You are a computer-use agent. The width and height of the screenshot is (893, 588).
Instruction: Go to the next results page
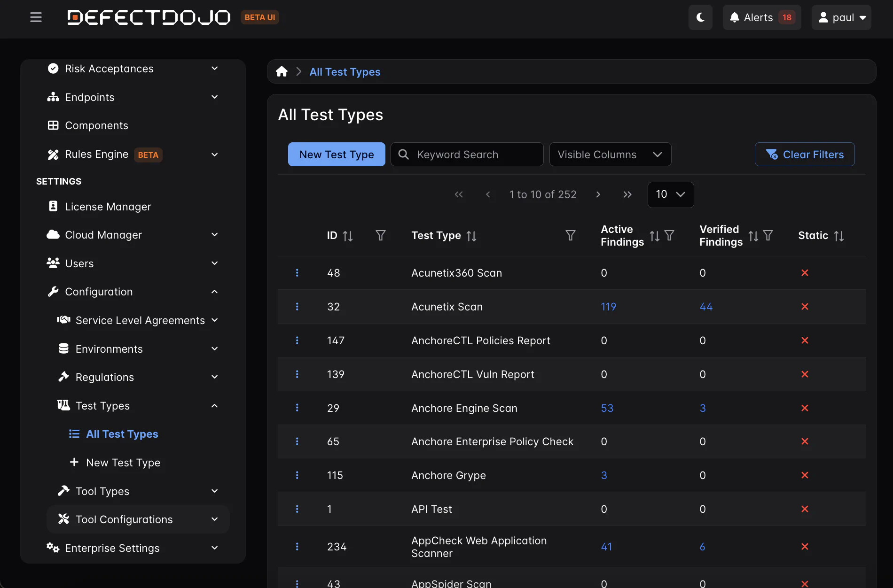598,194
